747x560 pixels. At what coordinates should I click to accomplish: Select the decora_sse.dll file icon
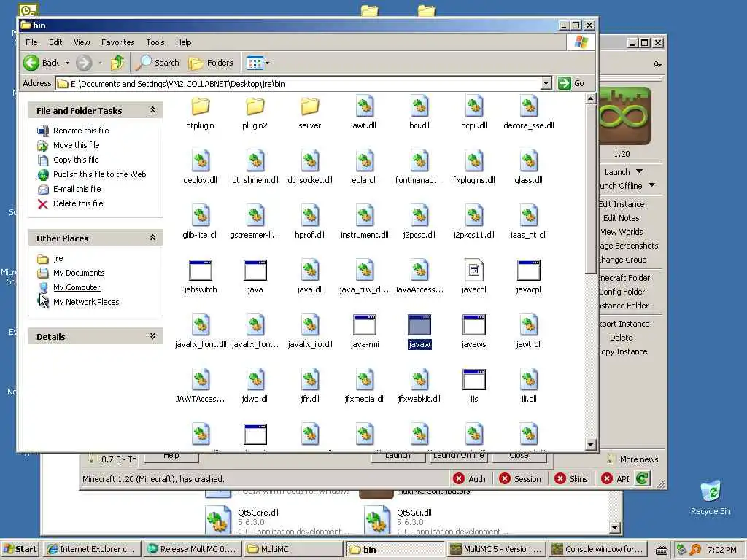click(528, 106)
